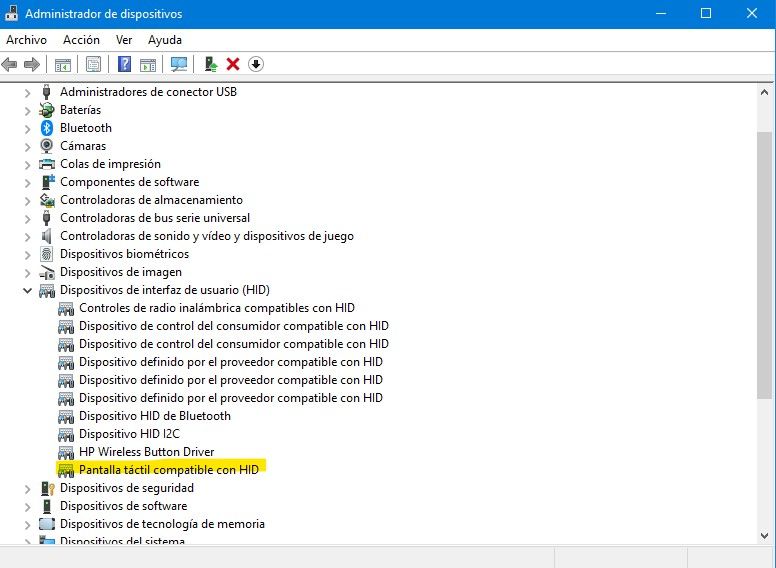
Task: Expand Dispositivos de seguridad category
Action: [x=28, y=488]
